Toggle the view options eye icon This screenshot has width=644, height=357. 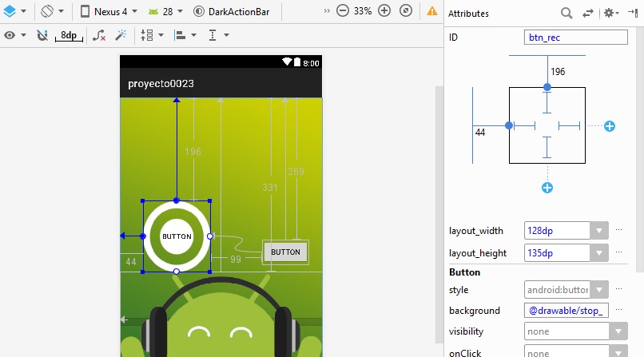click(11, 35)
